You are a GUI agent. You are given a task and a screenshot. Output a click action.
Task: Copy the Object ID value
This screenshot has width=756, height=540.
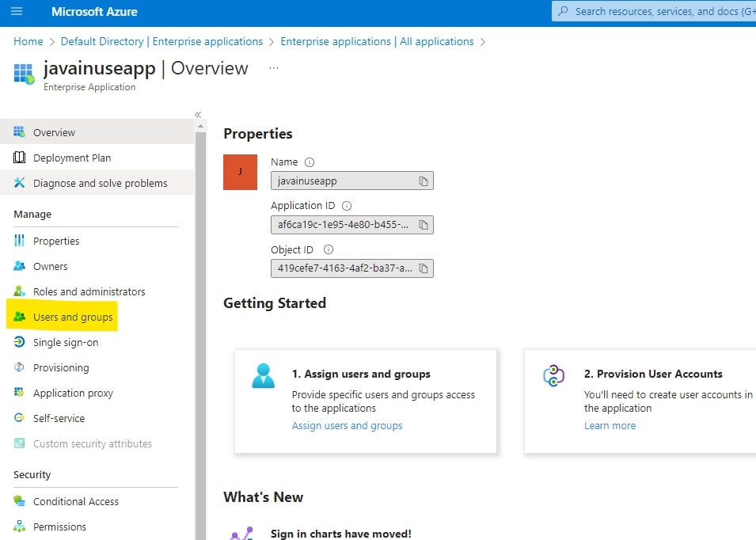[424, 268]
